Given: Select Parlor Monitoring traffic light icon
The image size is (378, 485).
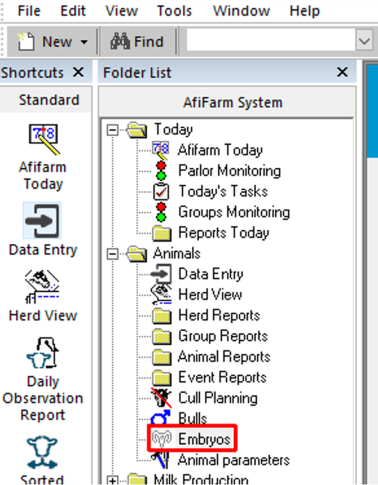Looking at the screenshot, I should click(161, 171).
